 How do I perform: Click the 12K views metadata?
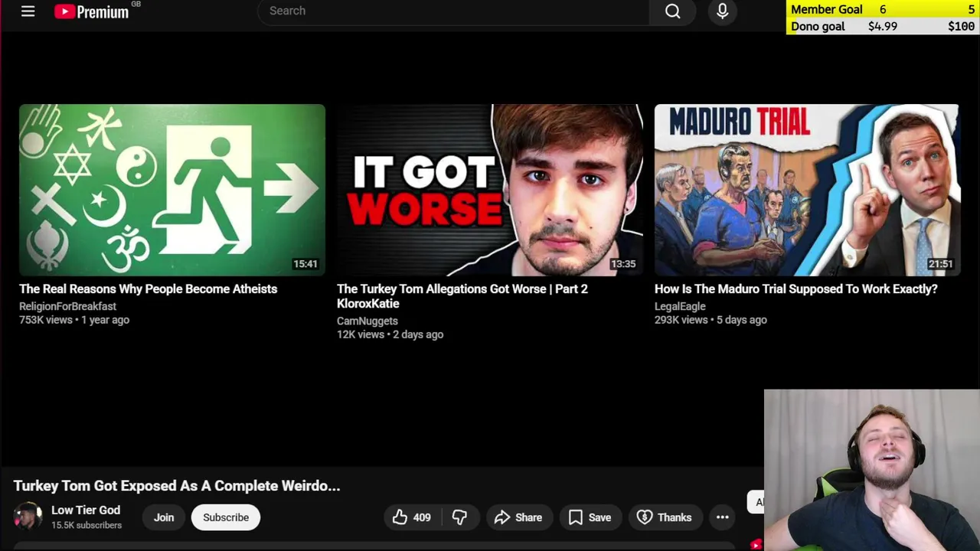click(361, 334)
